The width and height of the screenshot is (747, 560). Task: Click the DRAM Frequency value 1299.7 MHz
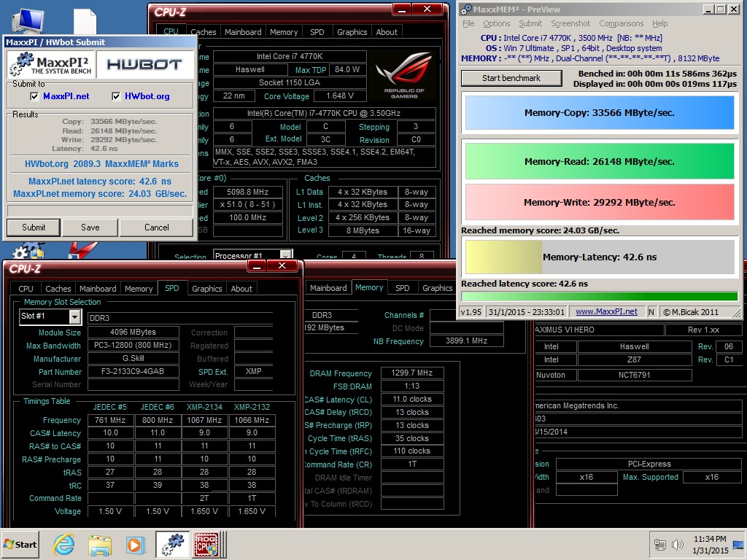click(412, 373)
